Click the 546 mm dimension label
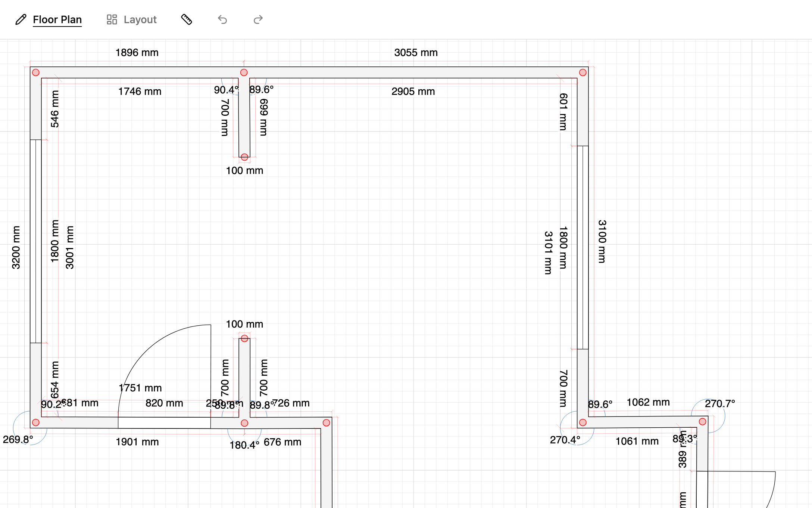812x508 pixels. tap(55, 109)
